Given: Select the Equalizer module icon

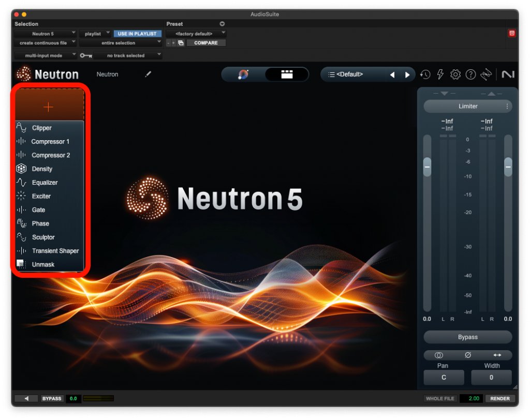Looking at the screenshot, I should (x=21, y=182).
